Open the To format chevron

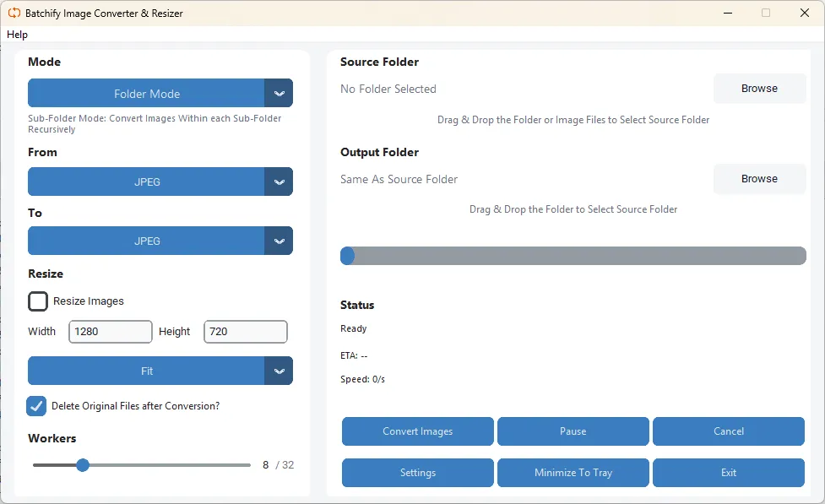[x=280, y=241]
